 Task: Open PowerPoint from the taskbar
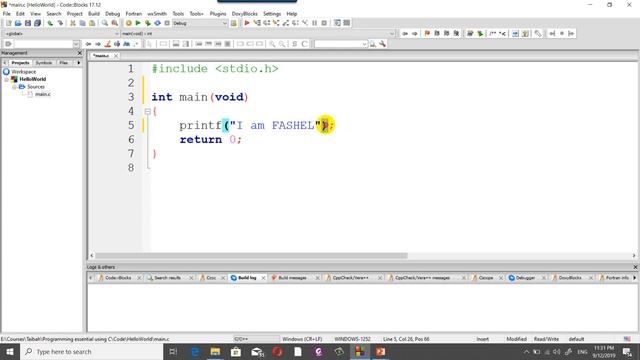coord(380,351)
